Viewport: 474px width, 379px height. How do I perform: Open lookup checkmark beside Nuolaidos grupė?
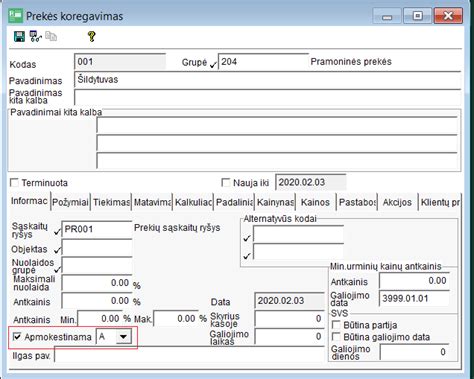pyautogui.click(x=57, y=269)
